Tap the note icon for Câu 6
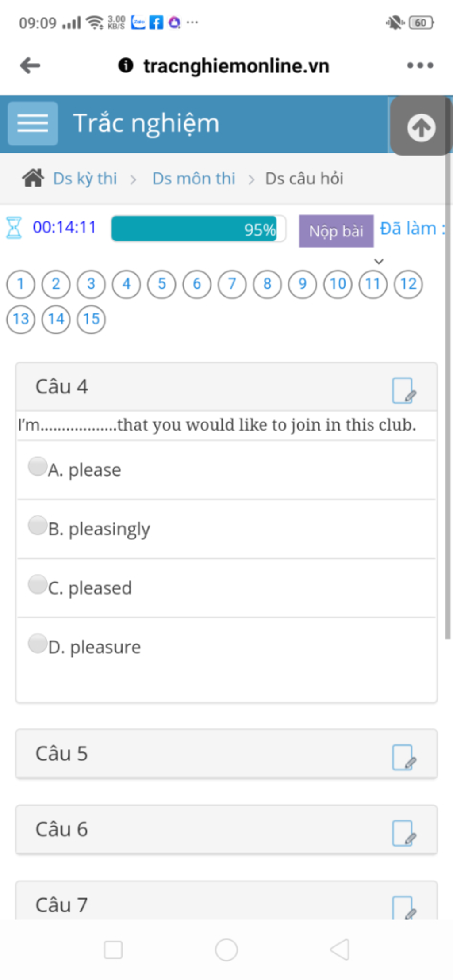453x980 pixels. (x=404, y=833)
